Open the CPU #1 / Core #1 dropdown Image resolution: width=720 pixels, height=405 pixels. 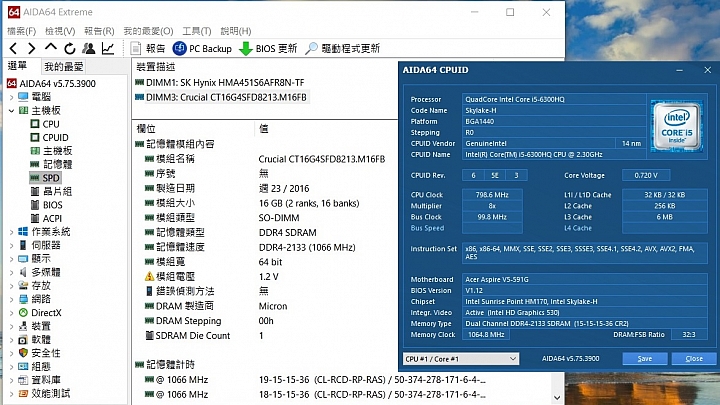pos(461,358)
